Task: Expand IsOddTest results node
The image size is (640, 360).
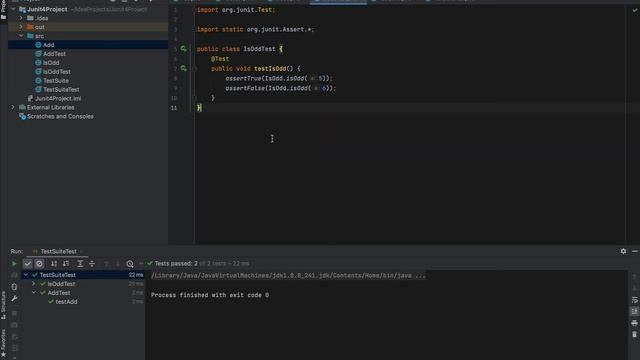Action: point(34,284)
